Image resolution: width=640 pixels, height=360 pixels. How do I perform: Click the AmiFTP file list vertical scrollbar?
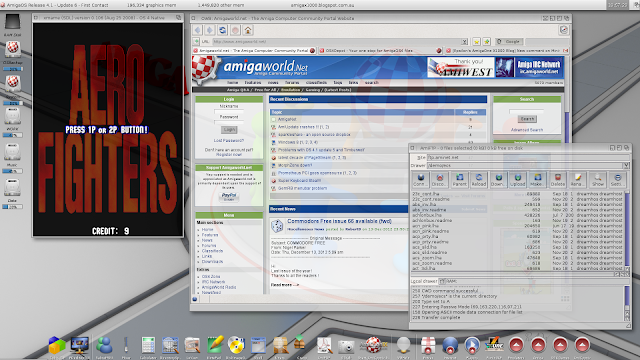(627, 231)
